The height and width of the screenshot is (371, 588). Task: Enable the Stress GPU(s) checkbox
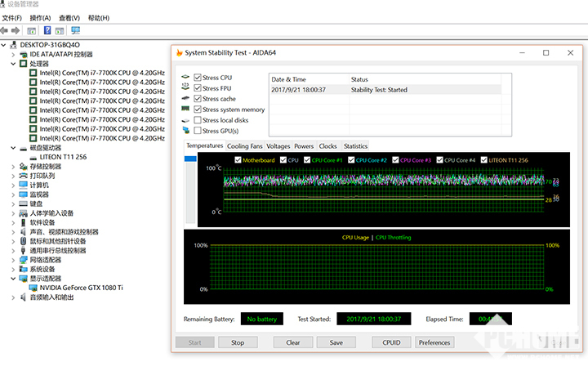(198, 131)
